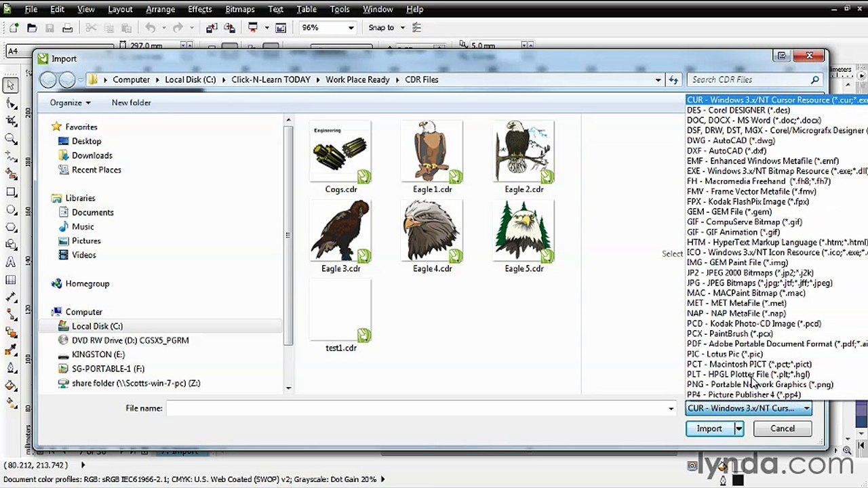This screenshot has height=488, width=868.
Task: Open the Table menu
Action: click(307, 9)
